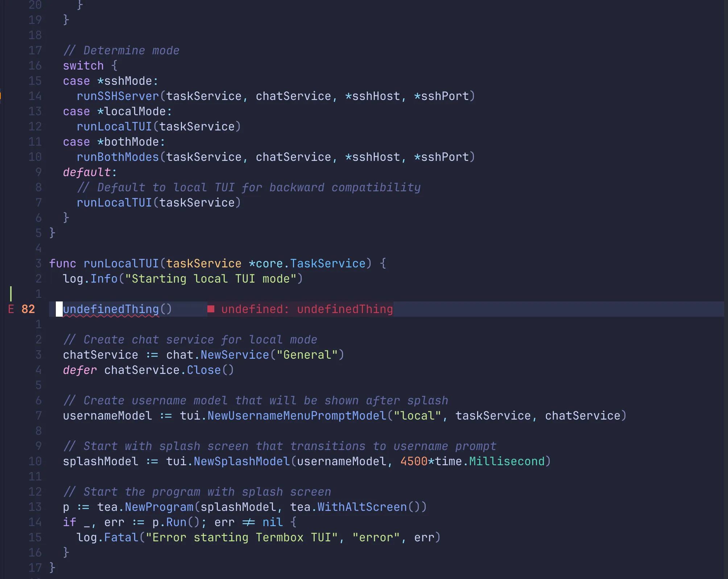The height and width of the screenshot is (579, 728).
Task: Click 'case *bothMode:' line
Action: (x=114, y=142)
